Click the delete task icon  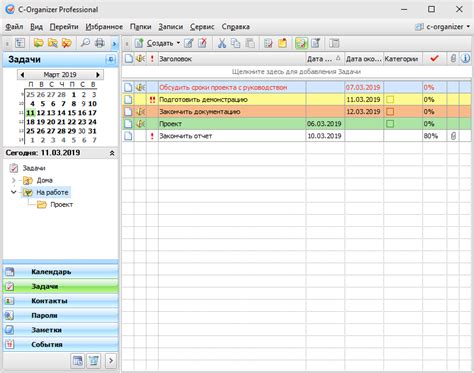tap(203, 43)
